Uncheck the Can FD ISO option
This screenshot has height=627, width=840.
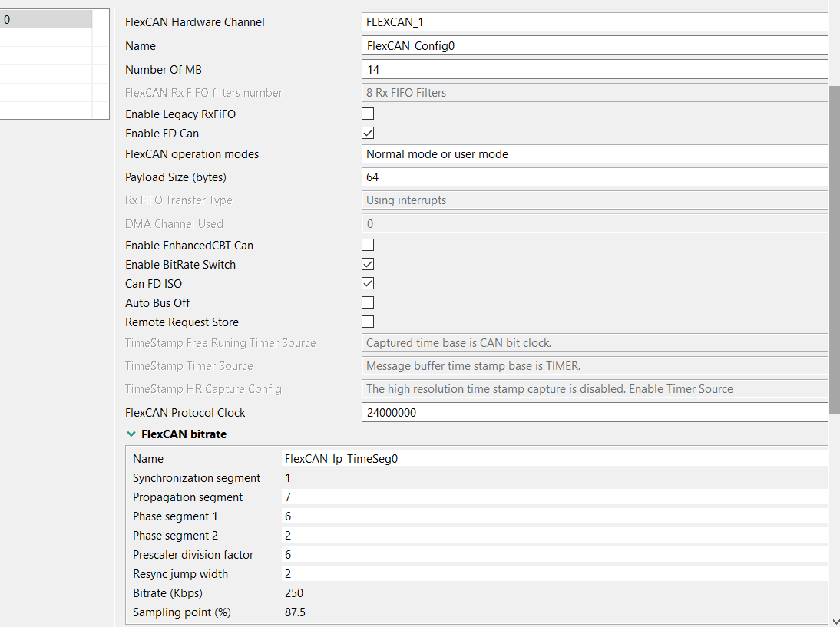(x=368, y=284)
